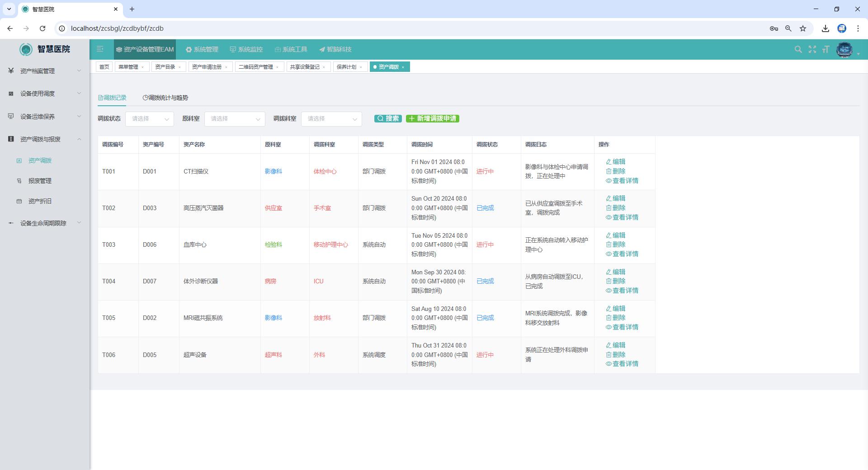The height and width of the screenshot is (470, 868).
Task: Delete transfer record T004
Action: [616, 281]
